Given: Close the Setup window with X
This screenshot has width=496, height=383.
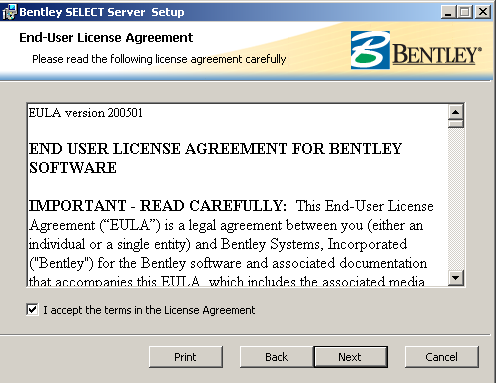Looking at the screenshot, I should tap(482, 12).
